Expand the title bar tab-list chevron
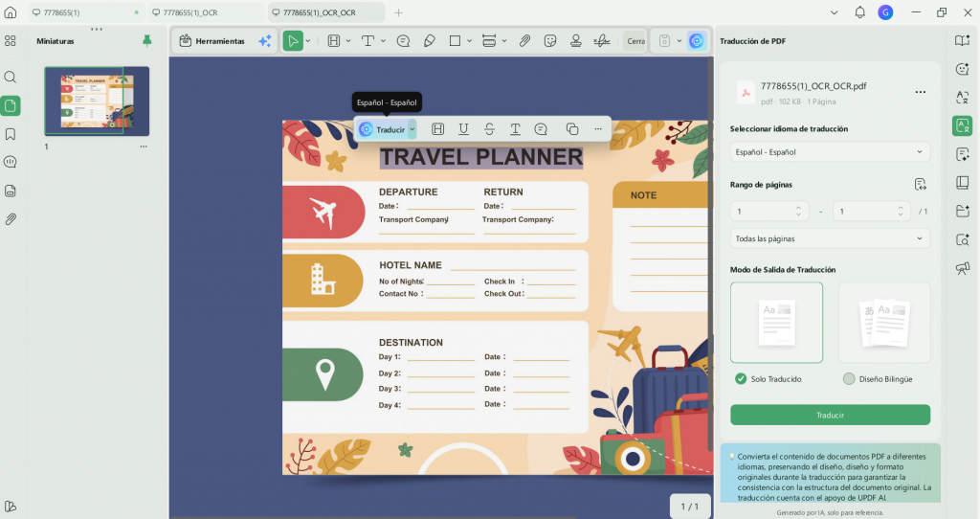The width and height of the screenshot is (980, 519). coord(834,12)
